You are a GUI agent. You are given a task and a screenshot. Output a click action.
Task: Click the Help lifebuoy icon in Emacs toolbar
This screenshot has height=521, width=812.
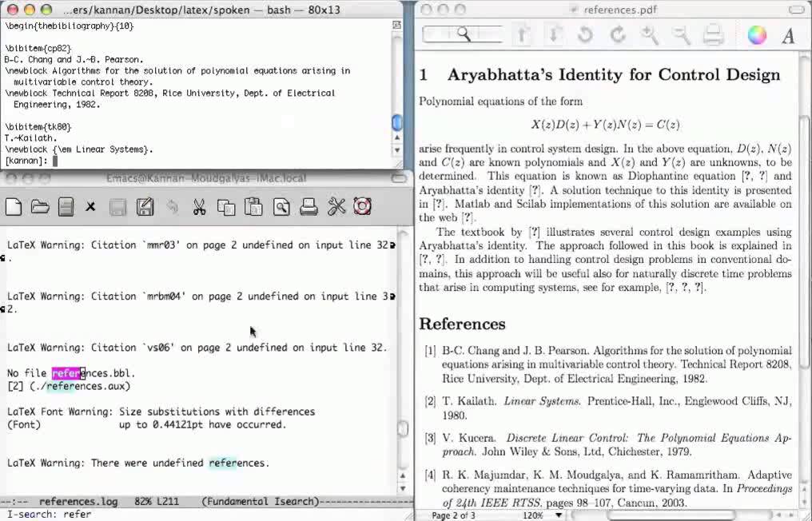click(x=363, y=207)
